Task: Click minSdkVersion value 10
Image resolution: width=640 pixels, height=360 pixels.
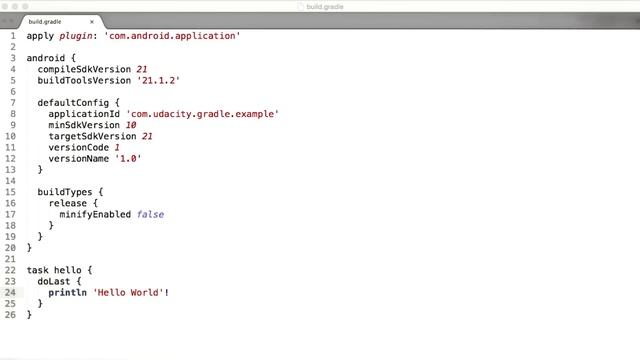Action: coord(131,125)
